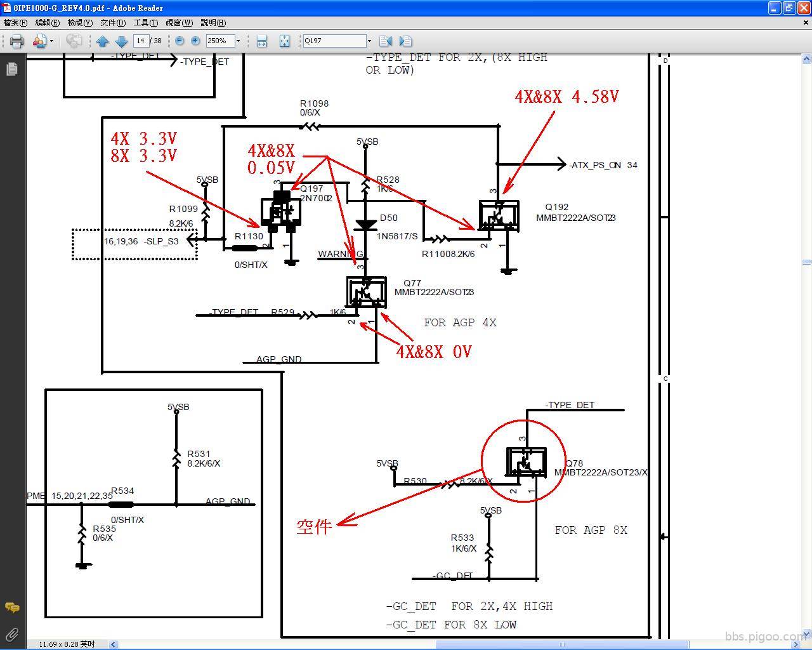Click the grayed-out web conference icon
Screen dimensions: 812x650
click(74, 41)
